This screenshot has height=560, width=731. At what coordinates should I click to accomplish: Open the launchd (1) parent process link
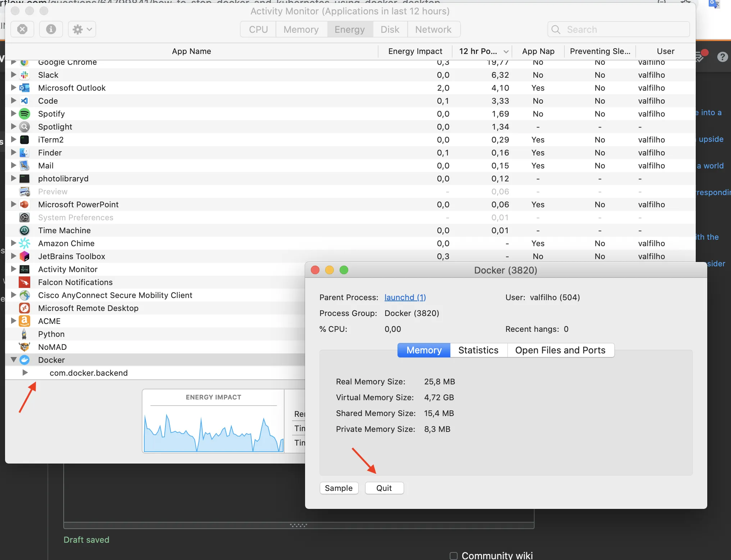coord(405,297)
